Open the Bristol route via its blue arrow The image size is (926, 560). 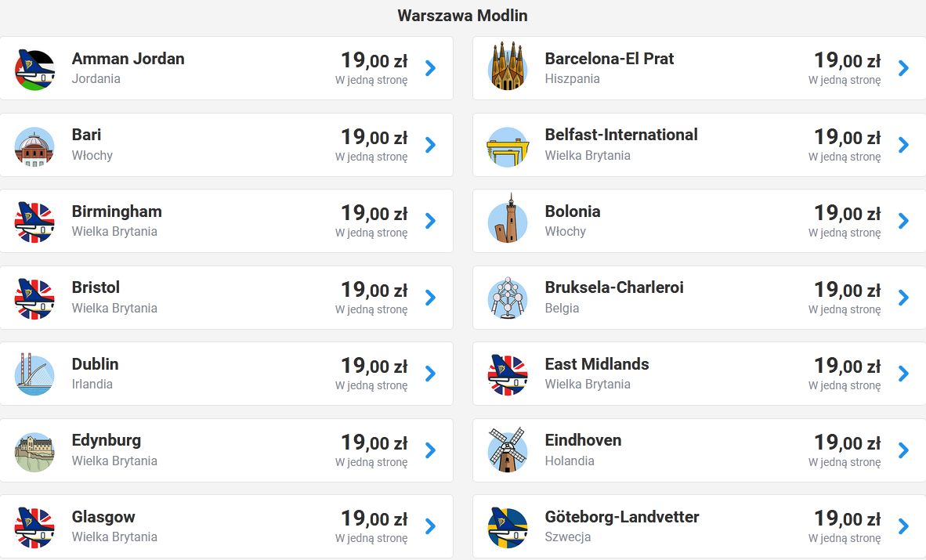coord(431,297)
